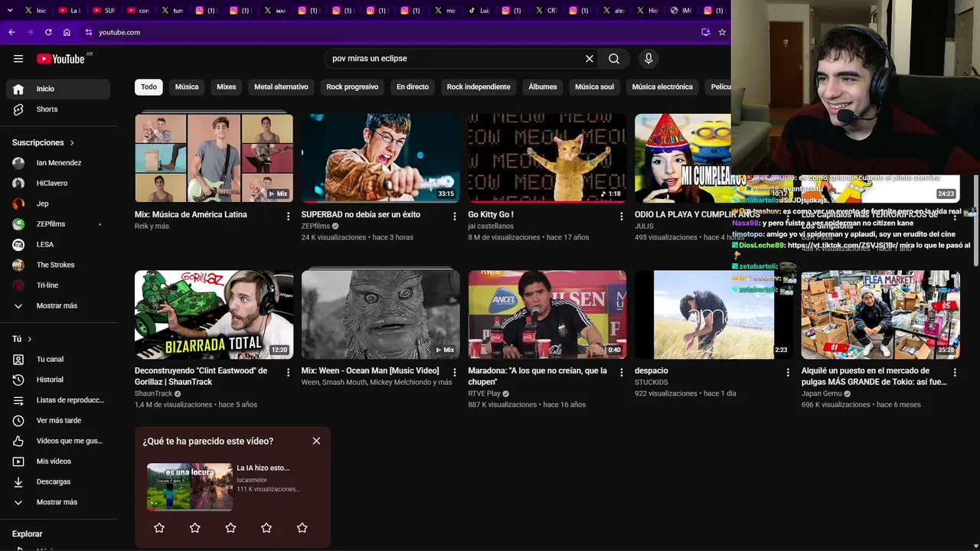
Task: Play the SUPERBAD video thumbnail
Action: 381,158
